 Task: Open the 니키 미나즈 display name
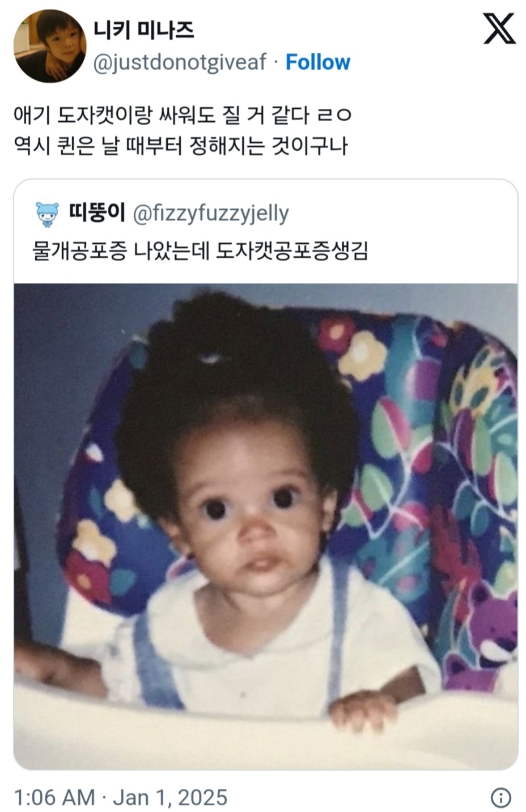point(143,29)
